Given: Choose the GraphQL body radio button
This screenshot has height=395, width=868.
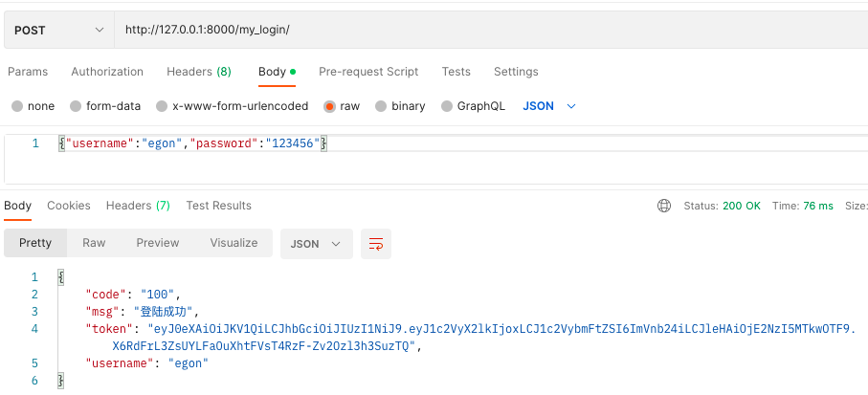Looking at the screenshot, I should (x=447, y=106).
